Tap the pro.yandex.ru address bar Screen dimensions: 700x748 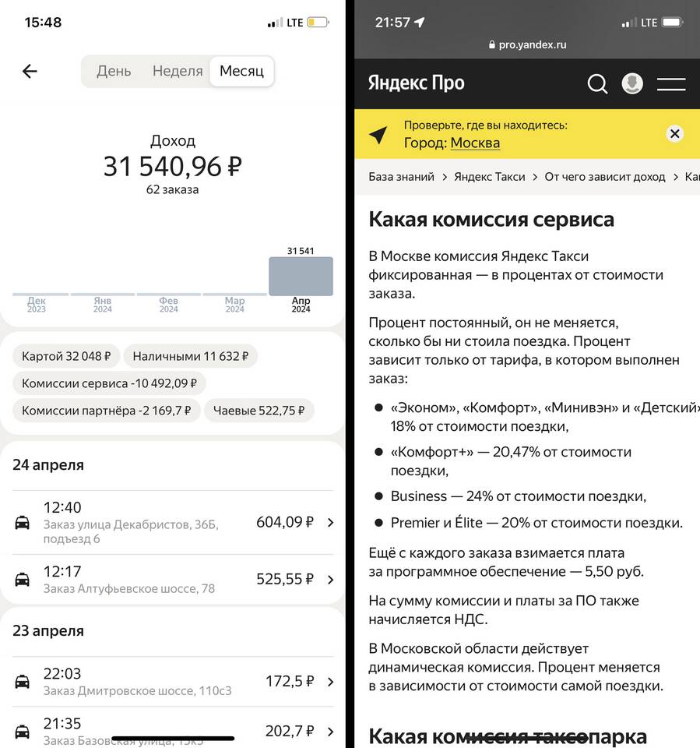click(527, 44)
